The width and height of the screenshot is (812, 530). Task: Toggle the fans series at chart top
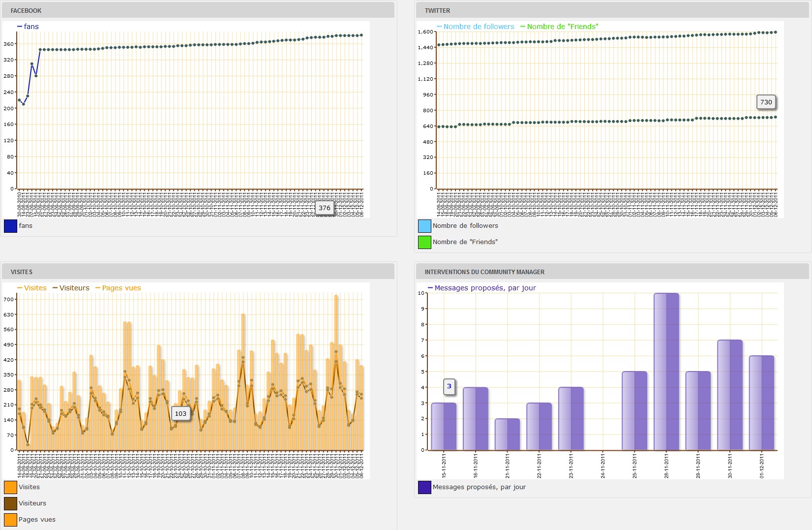click(28, 27)
